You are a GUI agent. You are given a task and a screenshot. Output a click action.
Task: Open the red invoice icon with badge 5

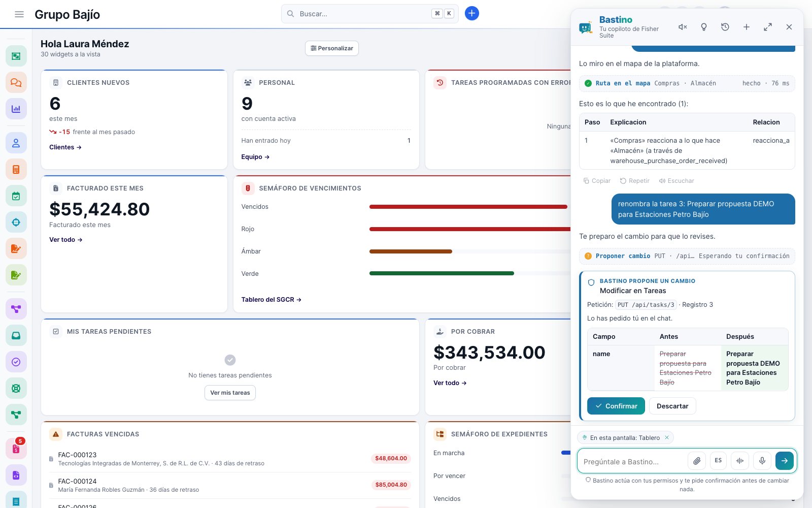pos(16,449)
